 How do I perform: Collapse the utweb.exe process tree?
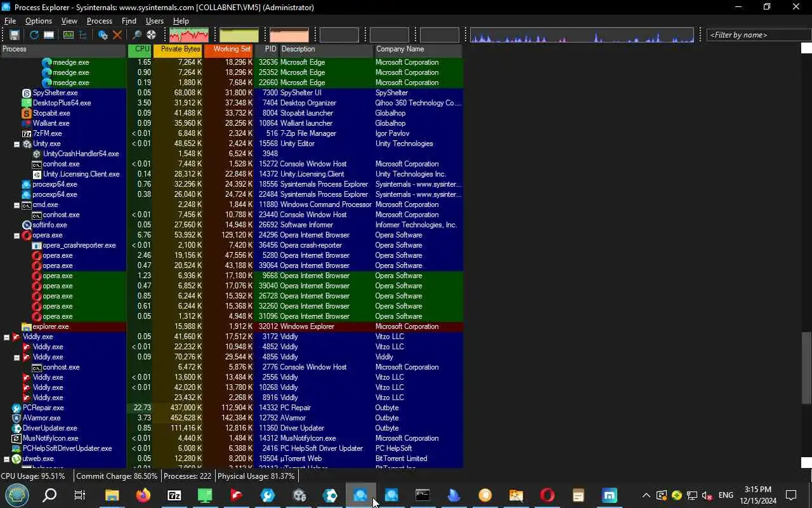tap(7, 459)
